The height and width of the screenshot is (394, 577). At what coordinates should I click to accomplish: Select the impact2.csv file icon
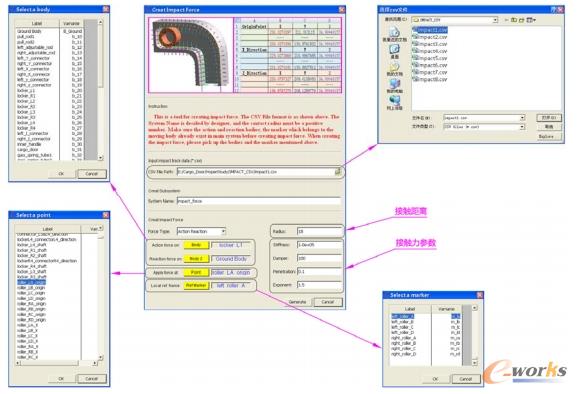415,37
